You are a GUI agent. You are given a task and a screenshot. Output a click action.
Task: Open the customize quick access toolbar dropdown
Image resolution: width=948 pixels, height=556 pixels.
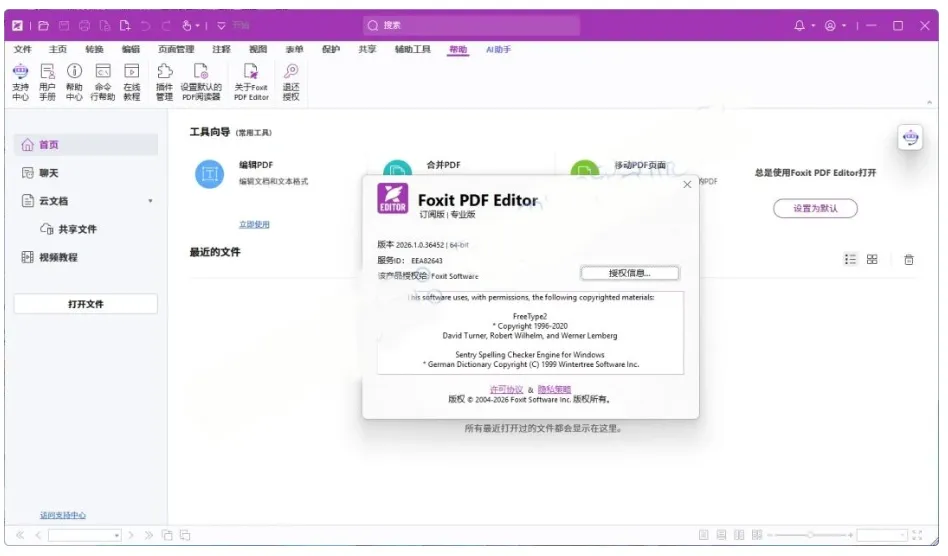click(x=221, y=25)
